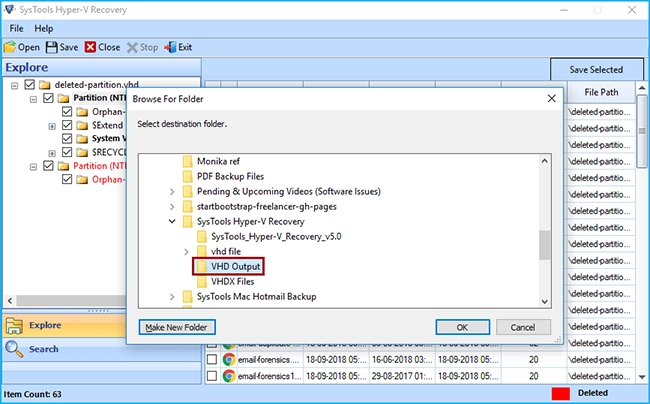Click the Search magnifier icon
Viewport: 650px width, 404px height.
click(14, 349)
